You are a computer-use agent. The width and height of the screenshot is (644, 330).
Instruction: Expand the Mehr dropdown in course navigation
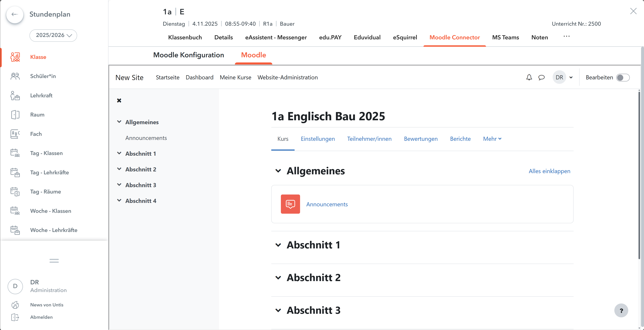492,139
